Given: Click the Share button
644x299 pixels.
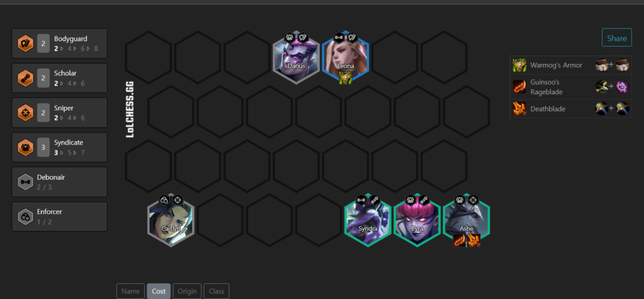Looking at the screenshot, I should pyautogui.click(x=617, y=38).
